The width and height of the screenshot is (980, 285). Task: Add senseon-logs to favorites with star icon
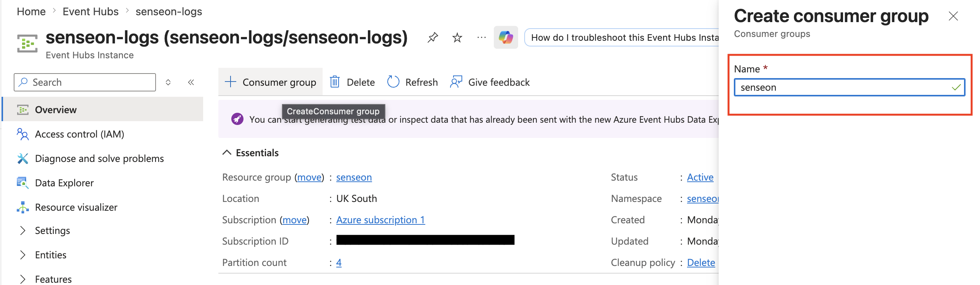pos(457,38)
